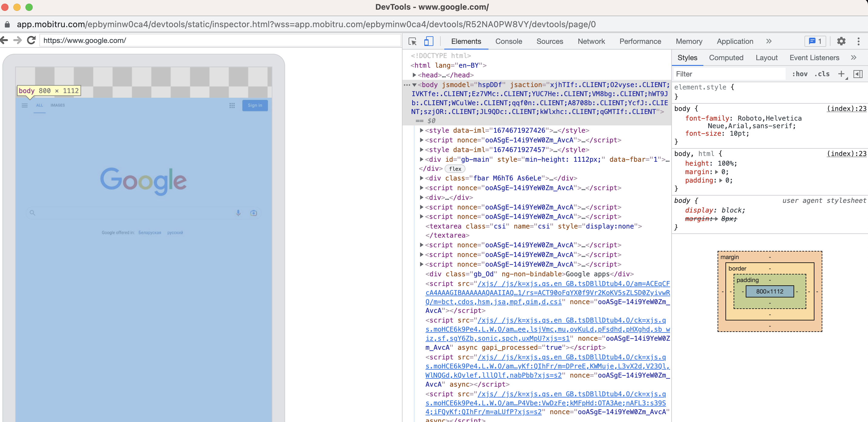
Task: Reload the page with refresh icon
Action: tap(31, 41)
